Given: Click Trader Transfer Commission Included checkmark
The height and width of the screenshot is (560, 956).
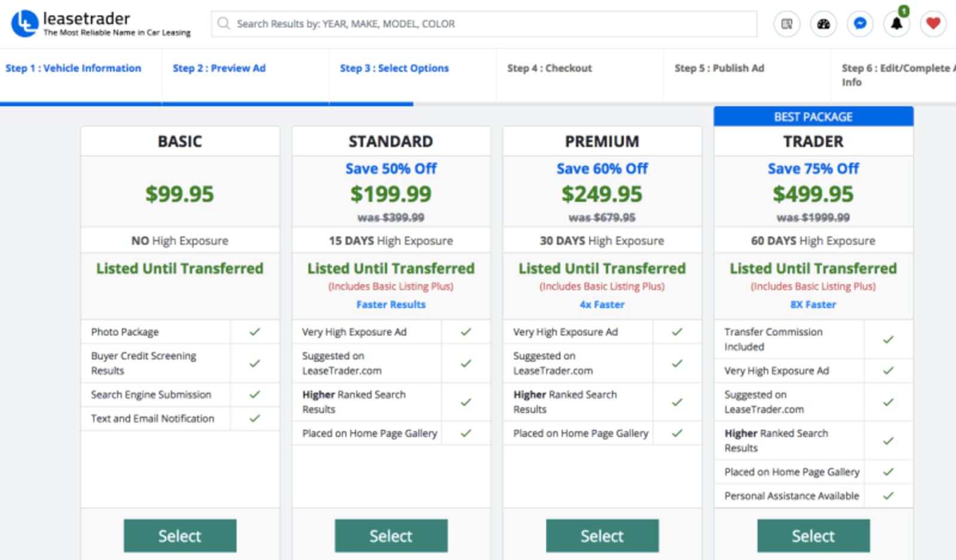Looking at the screenshot, I should pyautogui.click(x=888, y=339).
